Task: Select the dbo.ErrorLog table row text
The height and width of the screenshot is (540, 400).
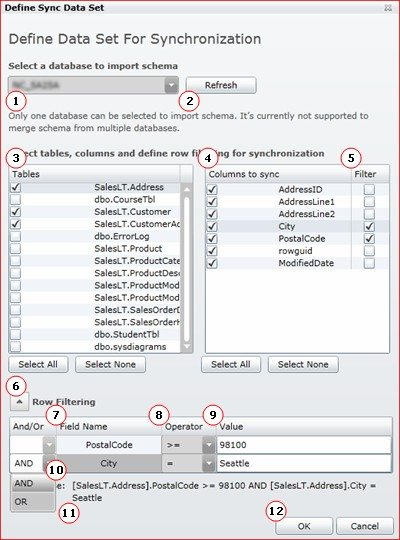Action: pyautogui.click(x=122, y=236)
